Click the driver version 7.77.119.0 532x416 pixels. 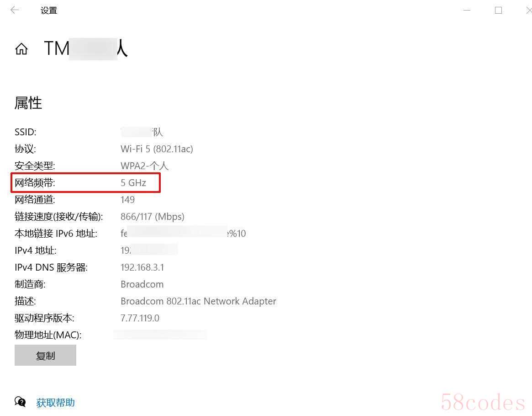[x=140, y=318]
